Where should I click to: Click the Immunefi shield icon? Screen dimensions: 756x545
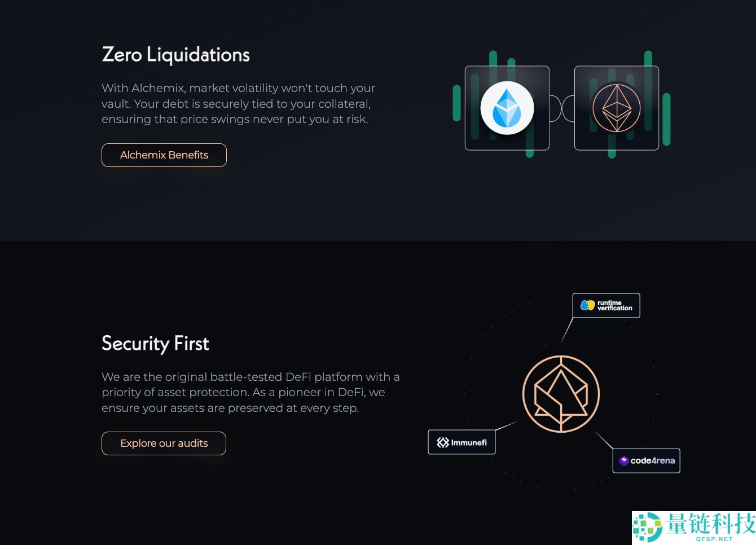pos(442,442)
